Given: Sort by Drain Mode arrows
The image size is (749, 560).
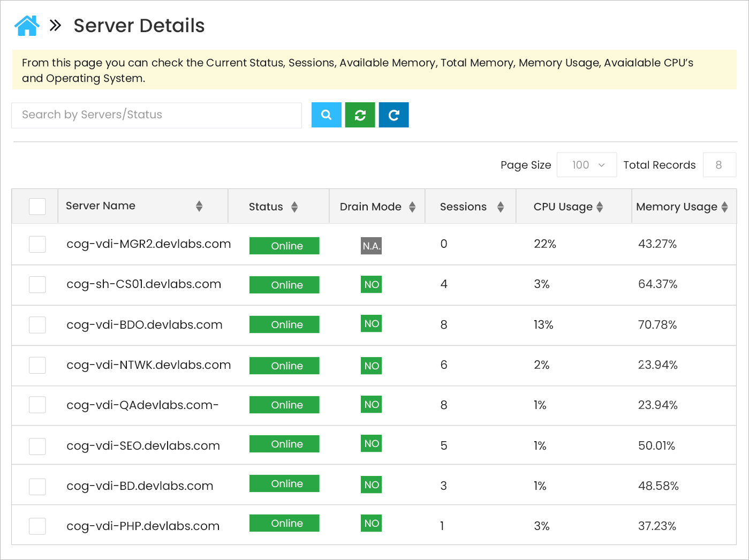Looking at the screenshot, I should 412,207.
